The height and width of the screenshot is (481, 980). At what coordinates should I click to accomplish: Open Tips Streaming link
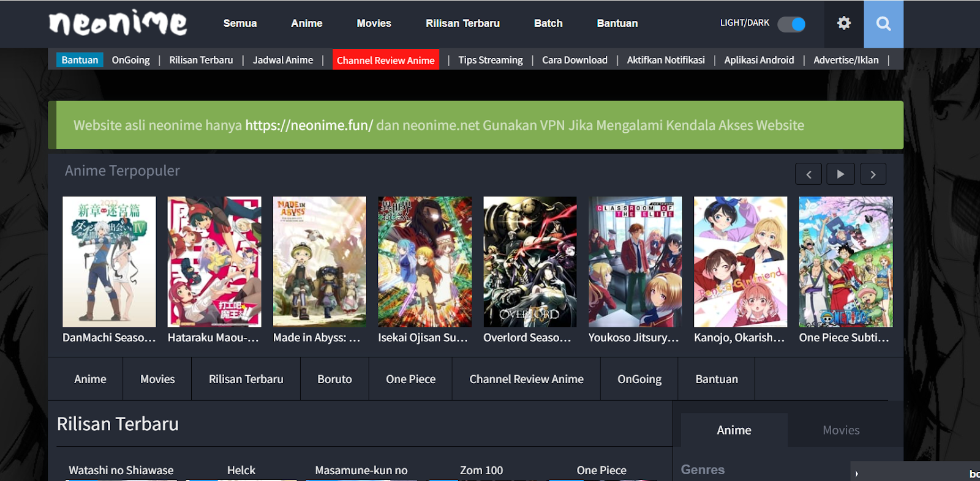491,60
